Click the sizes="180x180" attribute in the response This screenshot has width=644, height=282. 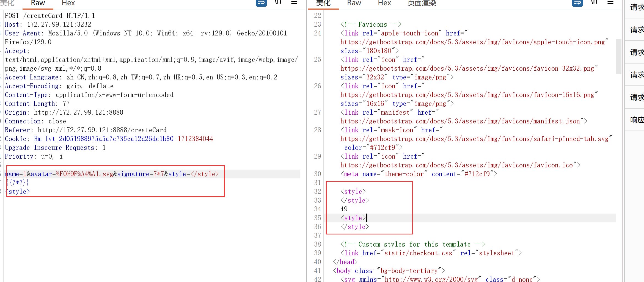tap(368, 51)
